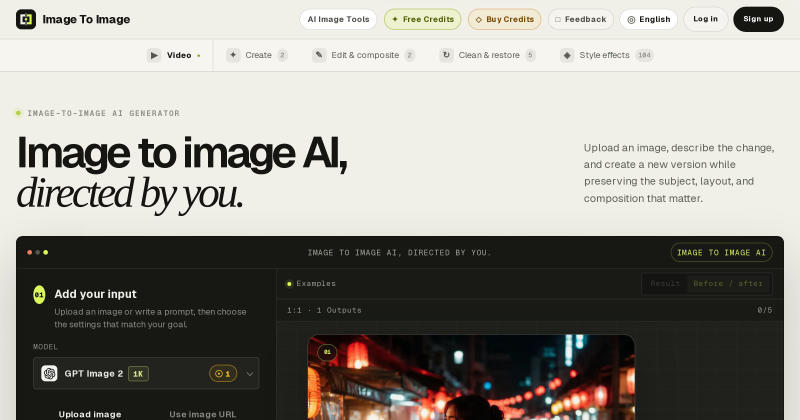Switch to Before / after view

point(728,284)
